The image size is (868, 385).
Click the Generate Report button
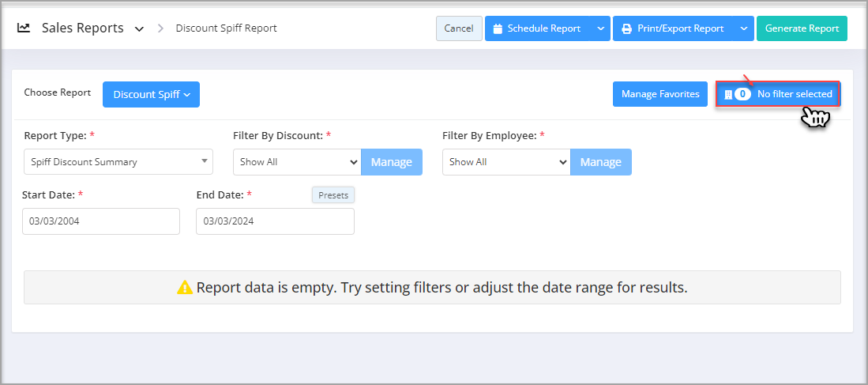(802, 28)
